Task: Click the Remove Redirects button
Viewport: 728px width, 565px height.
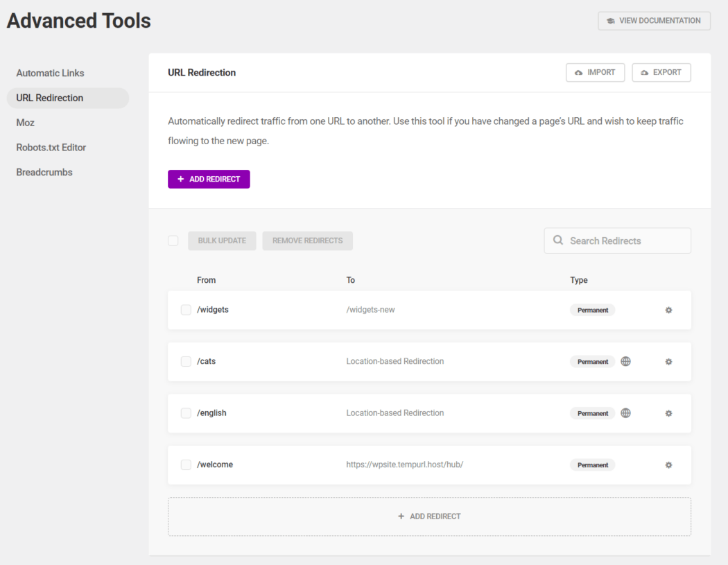Action: [x=307, y=241]
